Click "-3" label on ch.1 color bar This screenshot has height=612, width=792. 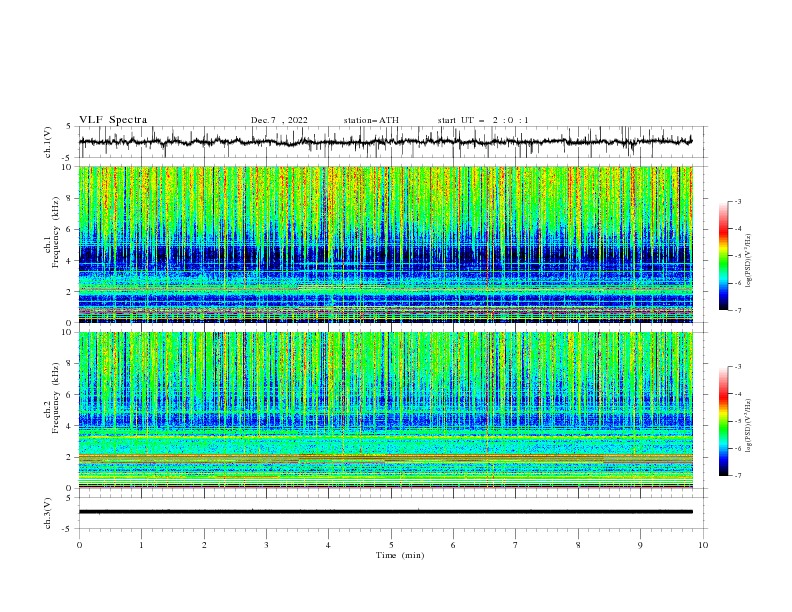[738, 201]
